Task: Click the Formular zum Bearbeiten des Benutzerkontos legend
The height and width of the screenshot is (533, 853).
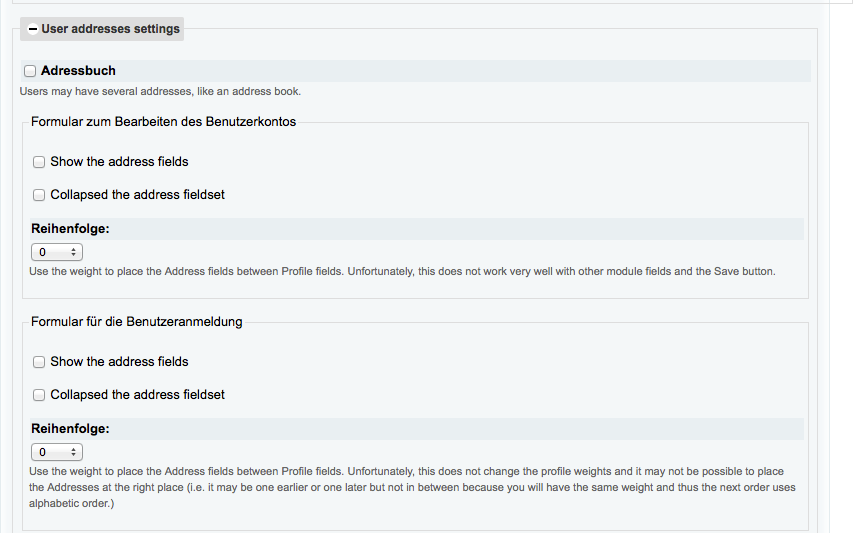Action: [163, 122]
